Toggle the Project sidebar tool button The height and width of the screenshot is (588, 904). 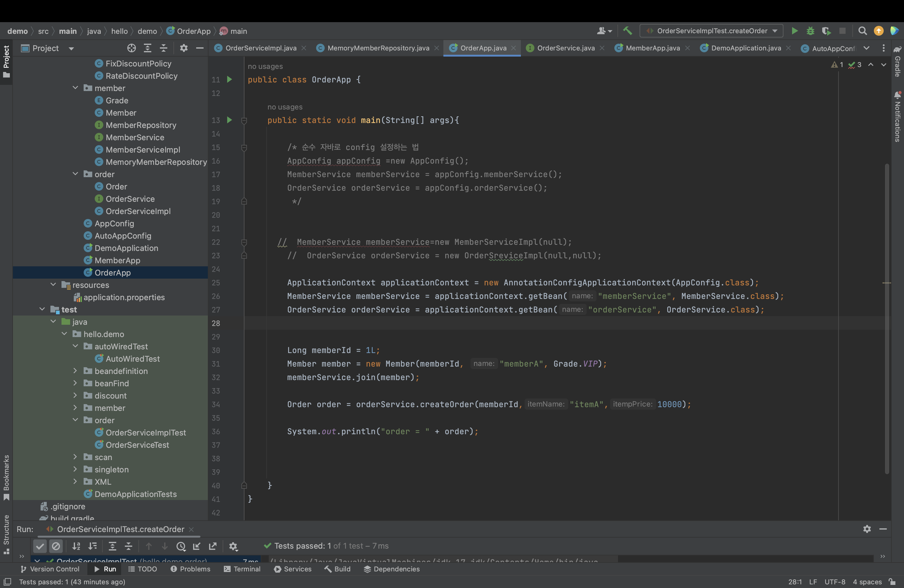coord(6,62)
